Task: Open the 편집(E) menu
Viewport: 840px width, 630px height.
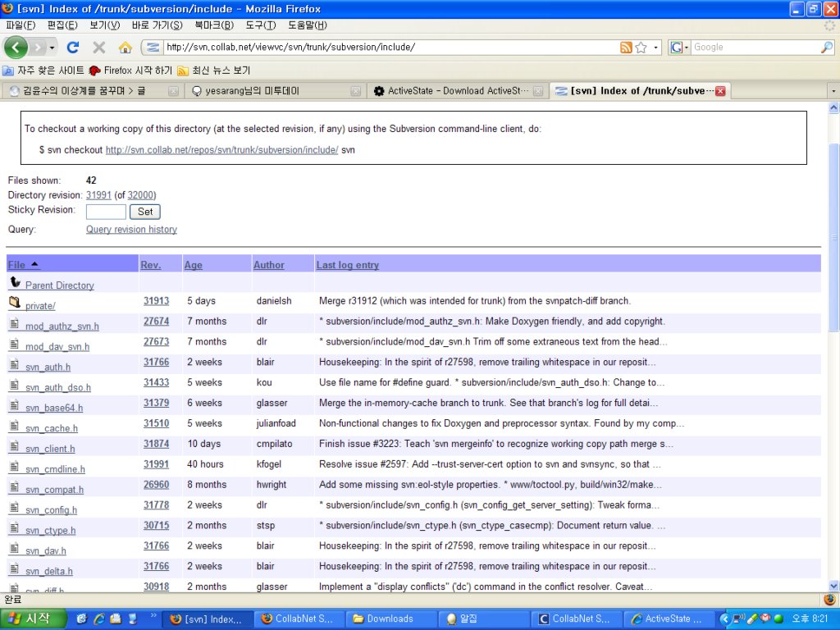Action: [62, 25]
